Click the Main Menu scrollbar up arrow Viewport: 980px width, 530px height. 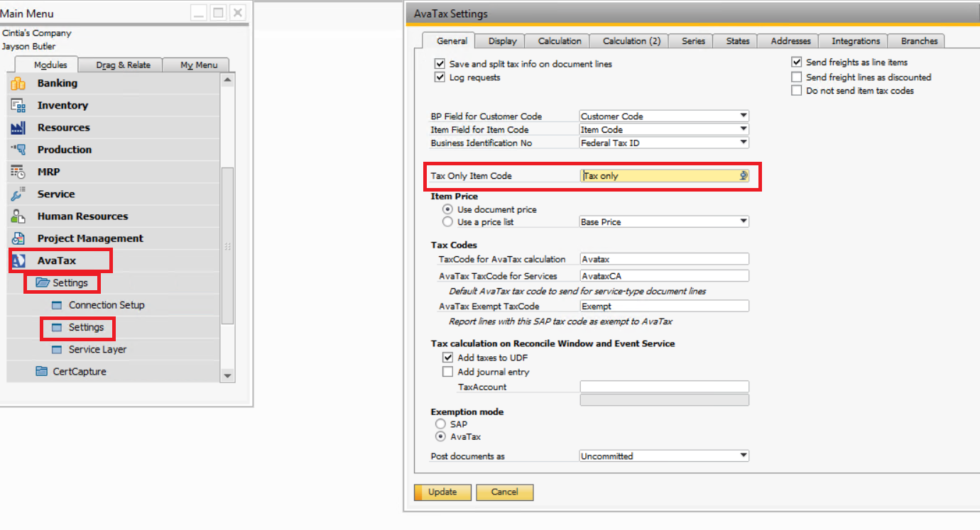[x=228, y=80]
